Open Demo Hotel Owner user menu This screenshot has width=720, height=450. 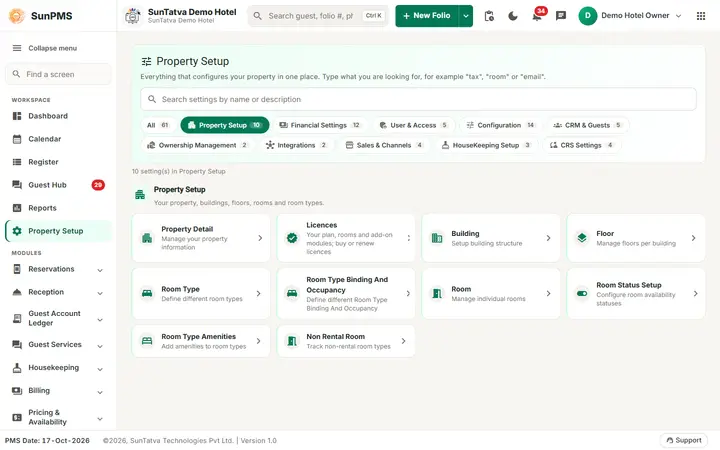(x=630, y=16)
